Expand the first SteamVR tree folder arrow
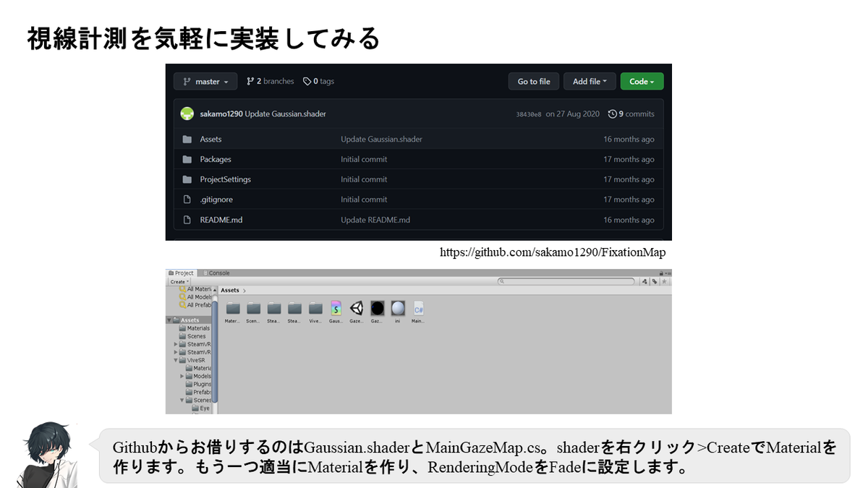 click(x=176, y=344)
